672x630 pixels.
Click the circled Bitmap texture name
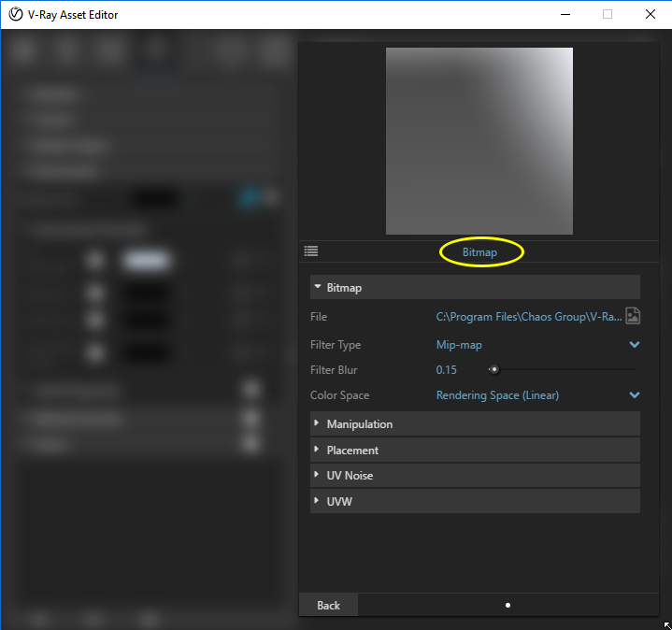coord(479,252)
